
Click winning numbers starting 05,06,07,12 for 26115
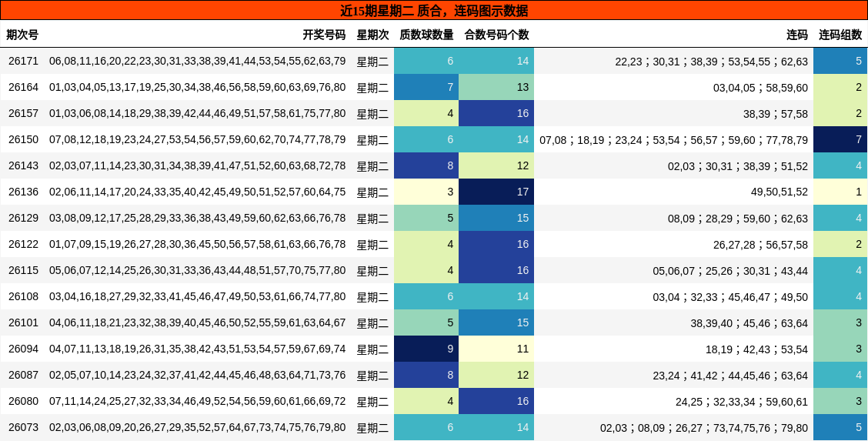click(x=197, y=271)
